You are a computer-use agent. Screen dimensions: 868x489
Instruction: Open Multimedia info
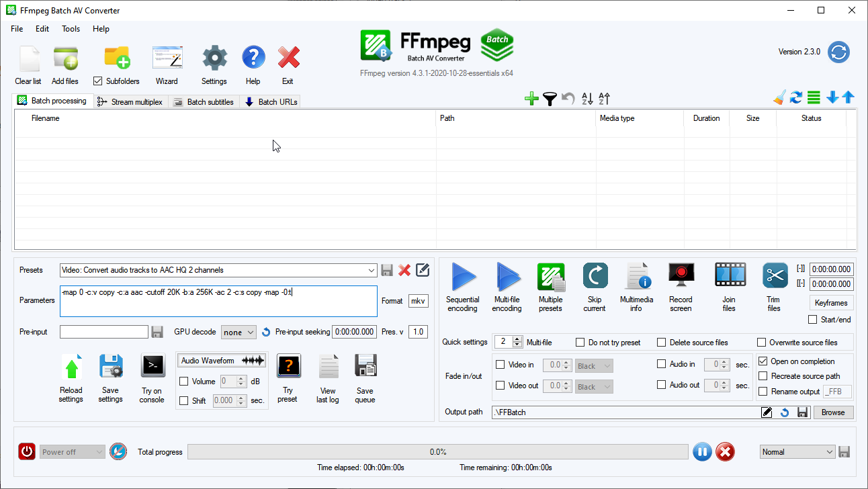(x=636, y=276)
